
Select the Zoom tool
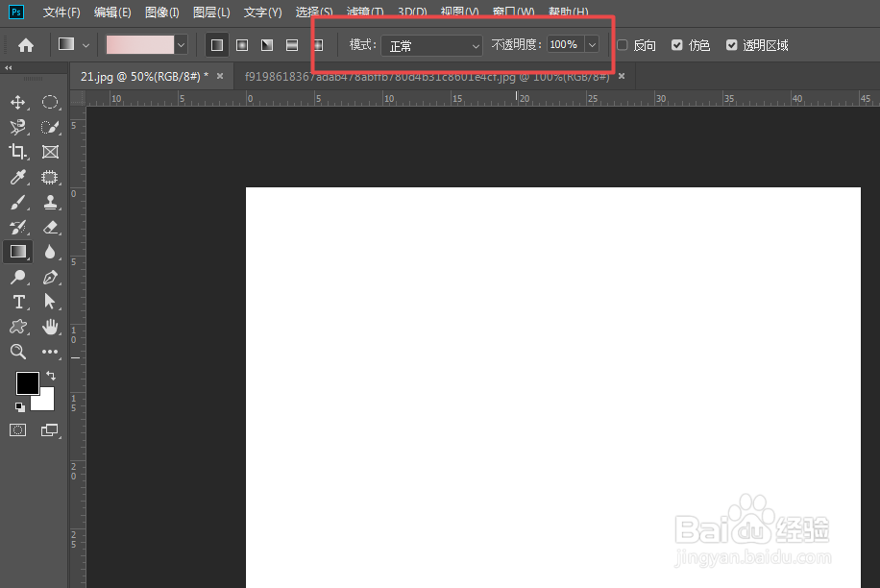(x=18, y=352)
